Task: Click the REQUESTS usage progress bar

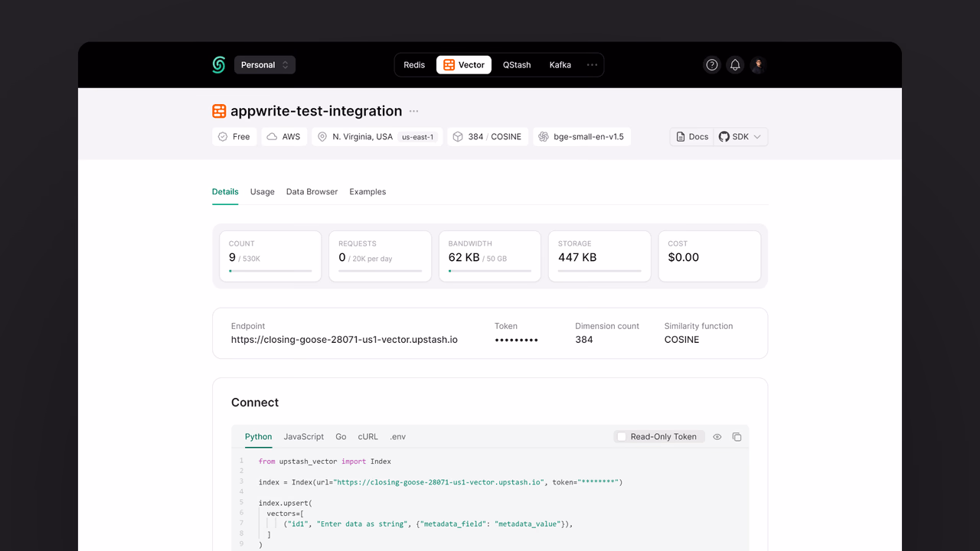Action: tap(381, 271)
